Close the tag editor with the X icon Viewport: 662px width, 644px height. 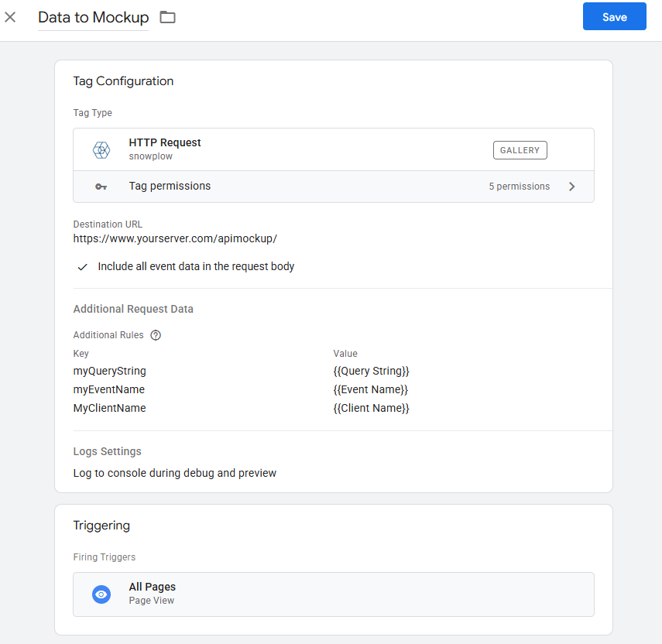pyautogui.click(x=10, y=17)
